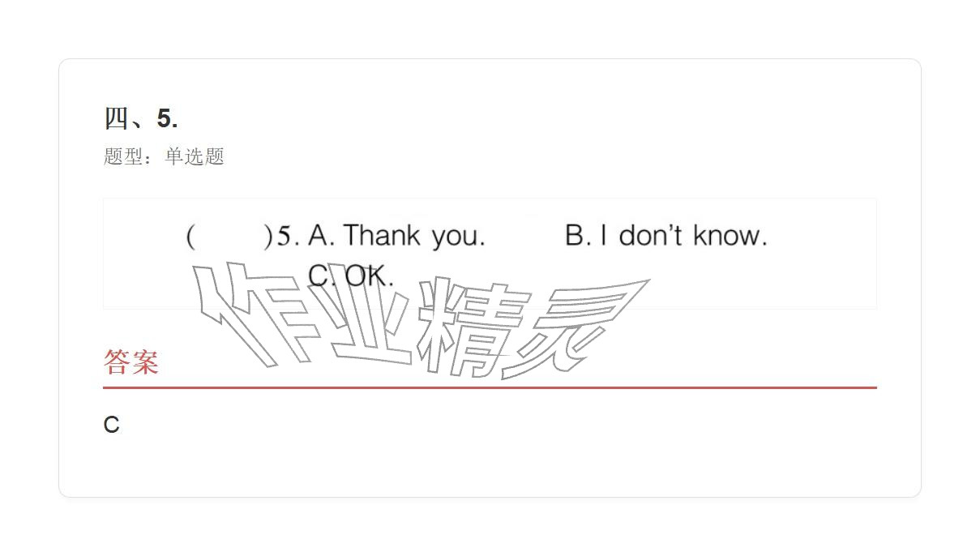Click the empty answer parentheses blank
The width and height of the screenshot is (980, 556).
tap(229, 236)
